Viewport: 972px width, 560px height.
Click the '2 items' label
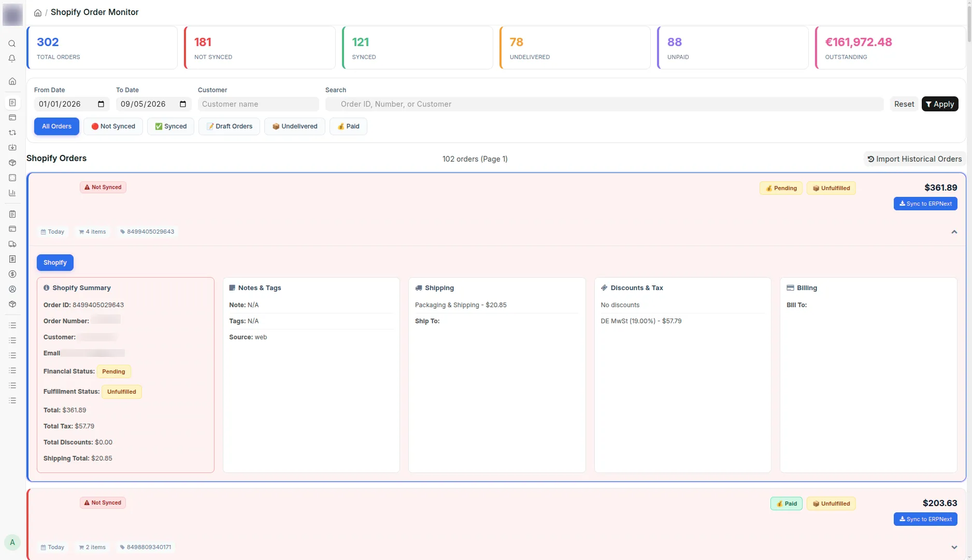tap(92, 547)
